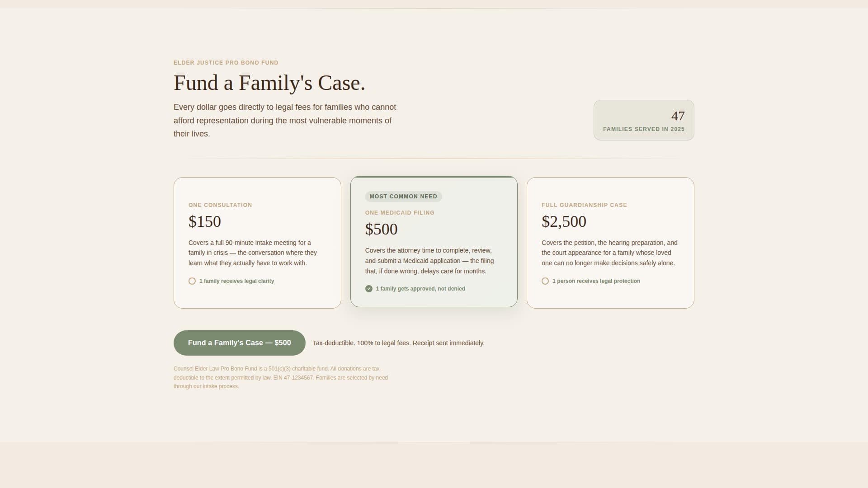The height and width of the screenshot is (488, 868).
Task: Click the $150 price text
Action: pos(204,221)
